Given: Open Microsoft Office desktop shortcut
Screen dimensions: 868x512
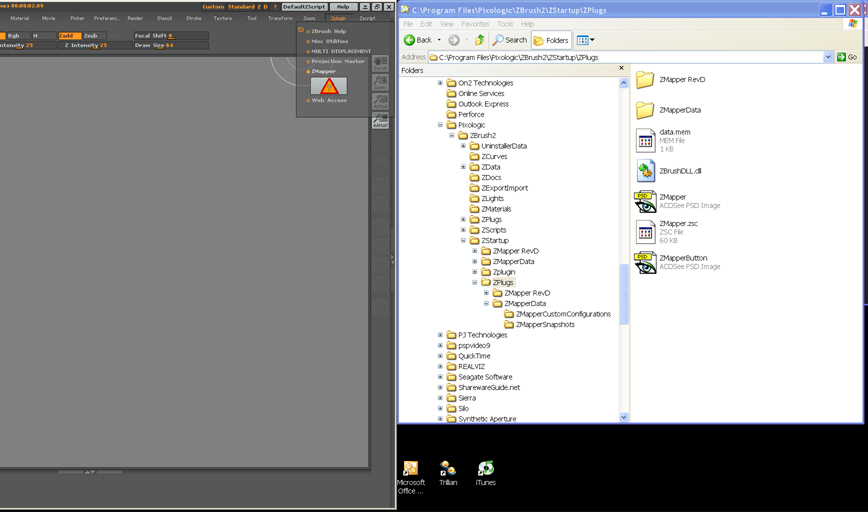Looking at the screenshot, I should (411, 477).
